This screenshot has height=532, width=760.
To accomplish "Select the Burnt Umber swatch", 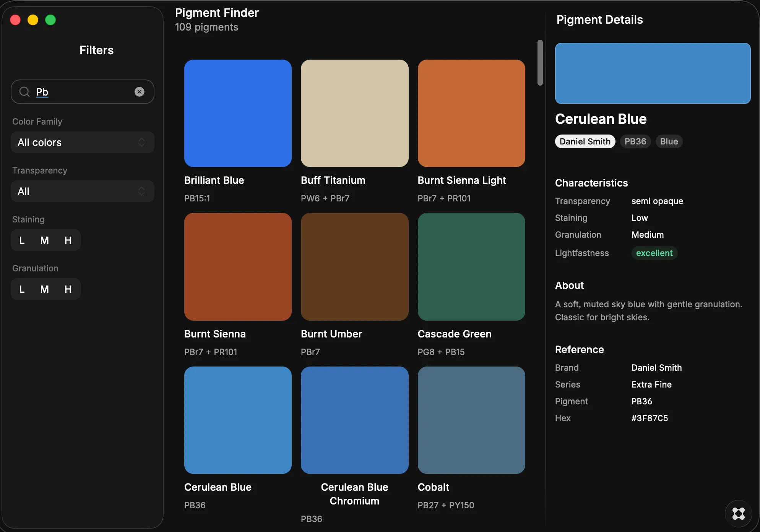I will (x=355, y=267).
